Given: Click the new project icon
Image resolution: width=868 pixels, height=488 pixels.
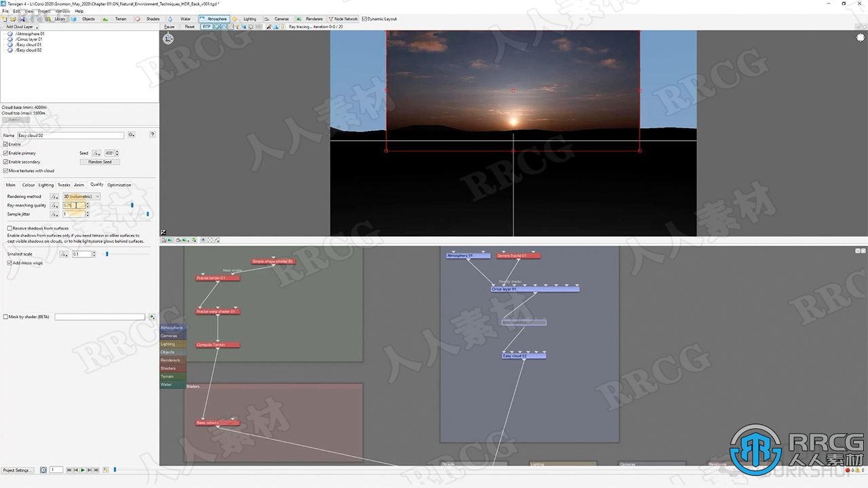Looking at the screenshot, I should [5, 19].
